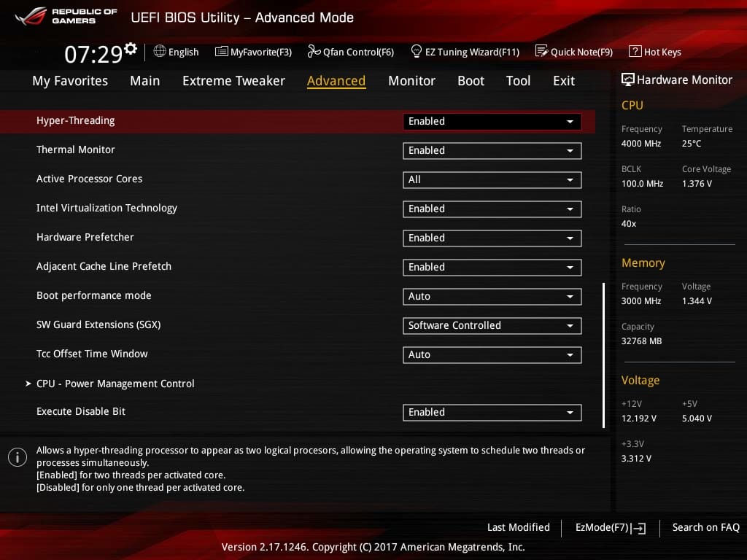Open the Thermal Monitor setting dropdown
Screen dimensions: 747x560
click(x=492, y=151)
